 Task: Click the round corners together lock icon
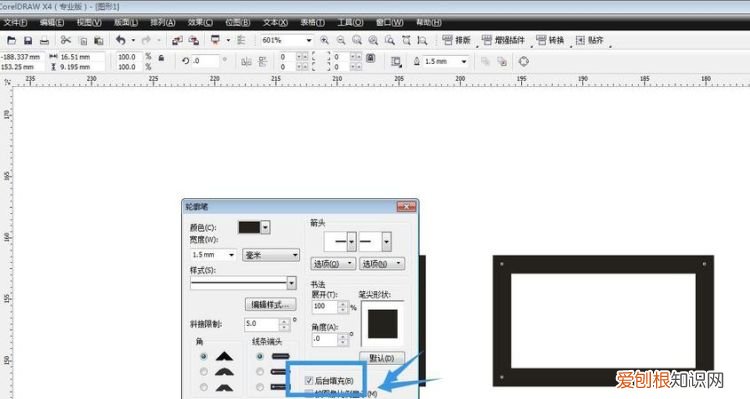pos(371,58)
